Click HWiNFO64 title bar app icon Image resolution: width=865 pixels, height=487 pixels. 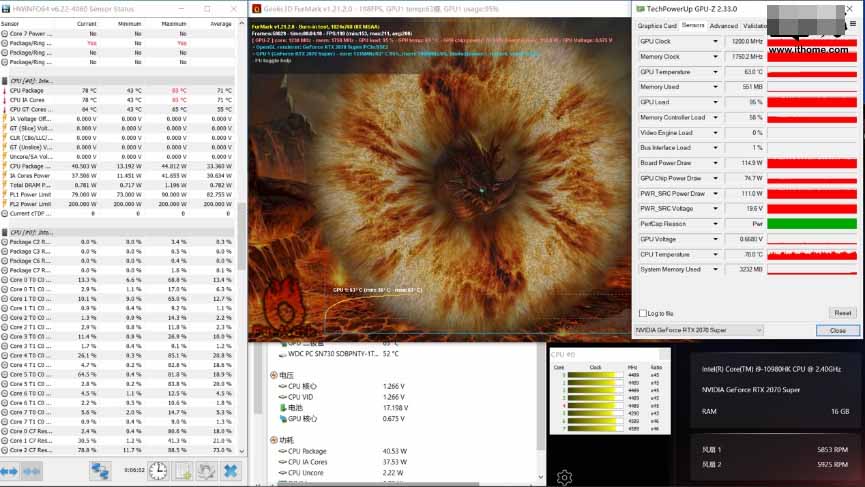tap(6, 9)
